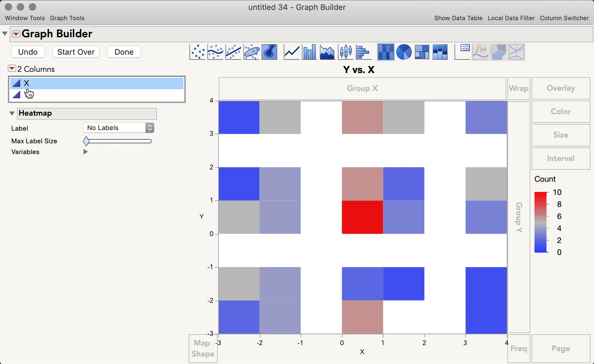Image resolution: width=594 pixels, height=364 pixels.
Task: Open the Caption Box element icon
Action: coord(462,52)
